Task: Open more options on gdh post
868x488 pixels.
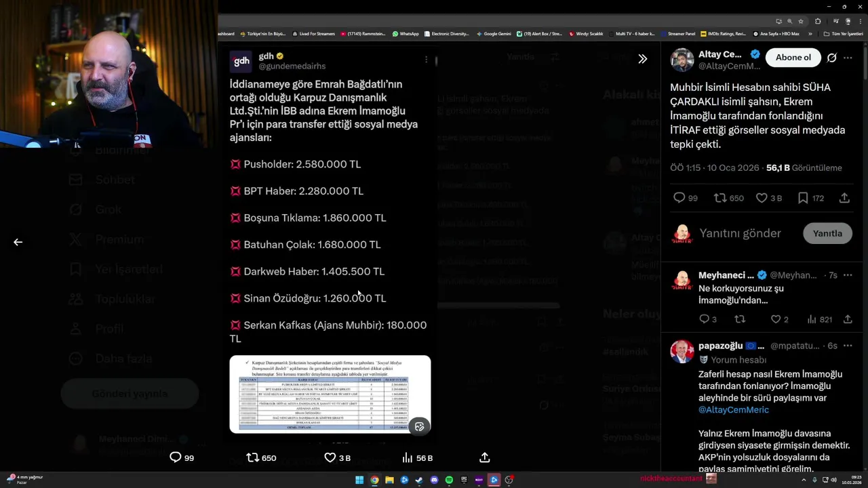Action: click(x=426, y=60)
